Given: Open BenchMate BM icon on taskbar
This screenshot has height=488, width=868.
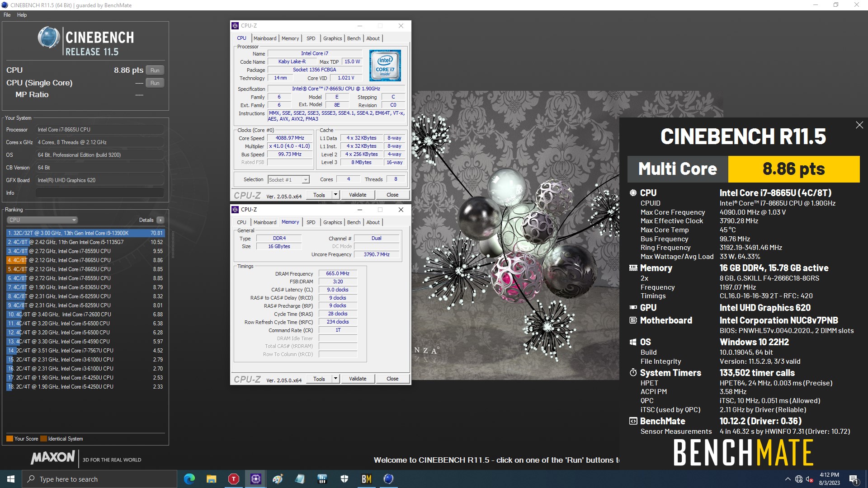Looking at the screenshot, I should (367, 479).
